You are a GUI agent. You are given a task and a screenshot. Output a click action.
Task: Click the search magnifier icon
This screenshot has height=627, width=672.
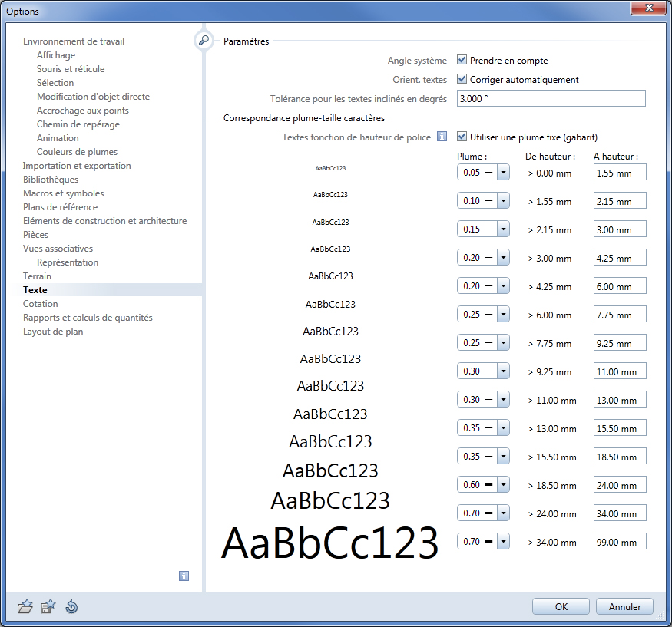click(204, 41)
